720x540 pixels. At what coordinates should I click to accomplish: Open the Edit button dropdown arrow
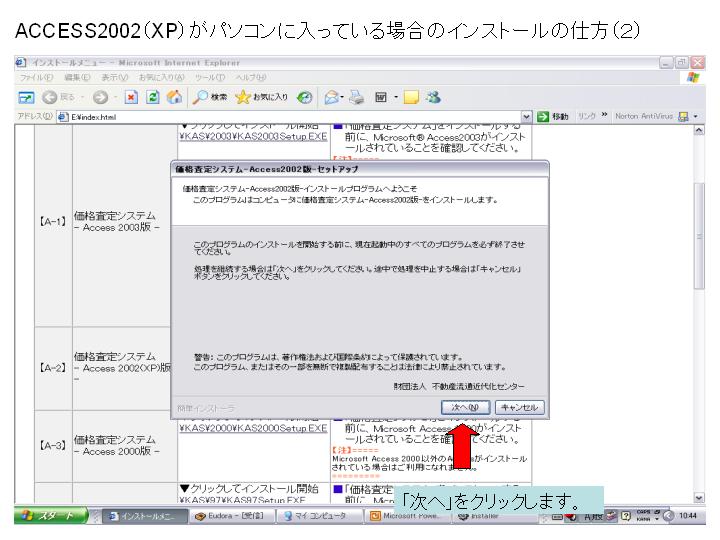click(396, 97)
